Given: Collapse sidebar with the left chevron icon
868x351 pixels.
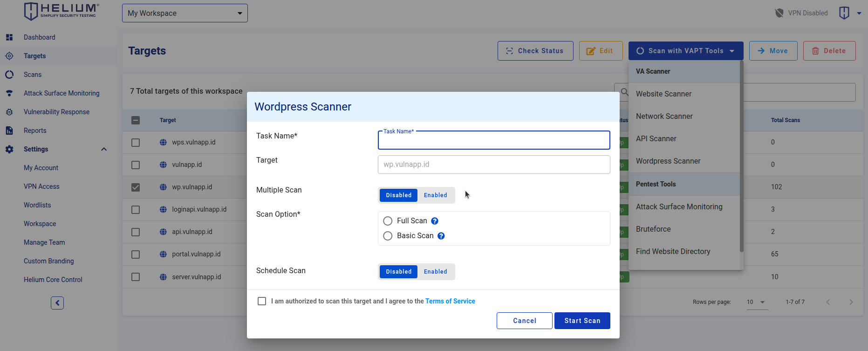Looking at the screenshot, I should coord(57,303).
